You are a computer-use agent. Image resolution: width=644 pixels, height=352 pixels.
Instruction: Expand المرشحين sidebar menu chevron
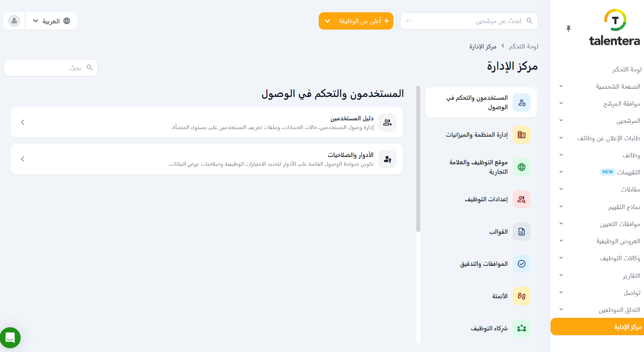[x=561, y=120]
